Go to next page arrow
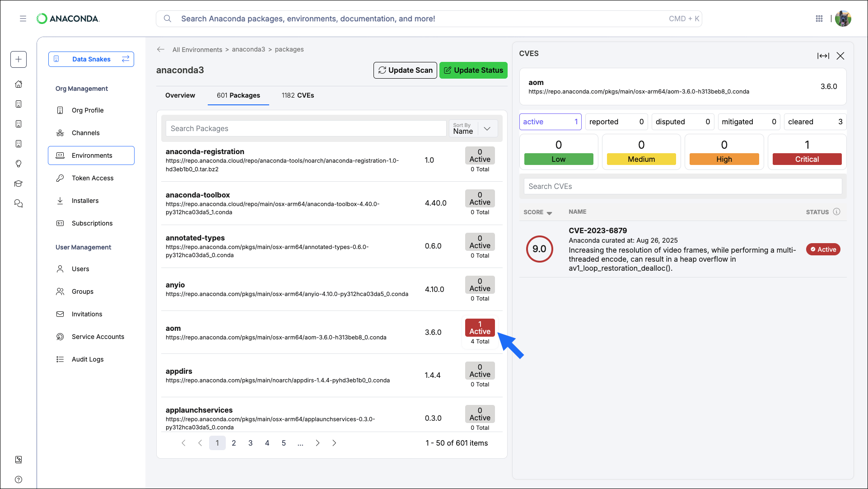This screenshot has height=489, width=868. (x=317, y=443)
